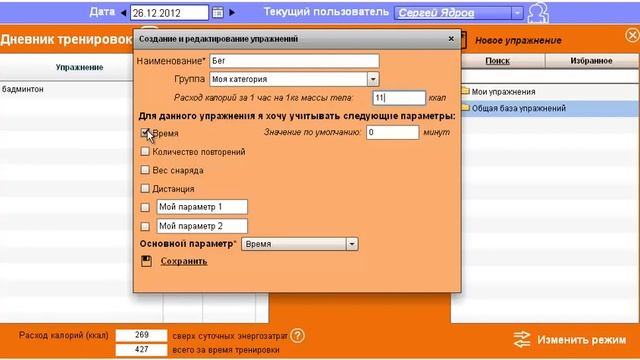Click the Мой параметр 1 text field

[x=202, y=207]
